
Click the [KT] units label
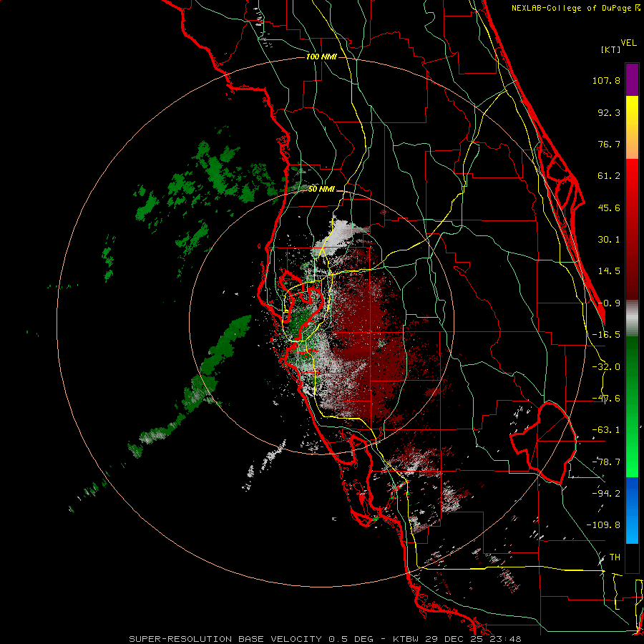coord(610,49)
